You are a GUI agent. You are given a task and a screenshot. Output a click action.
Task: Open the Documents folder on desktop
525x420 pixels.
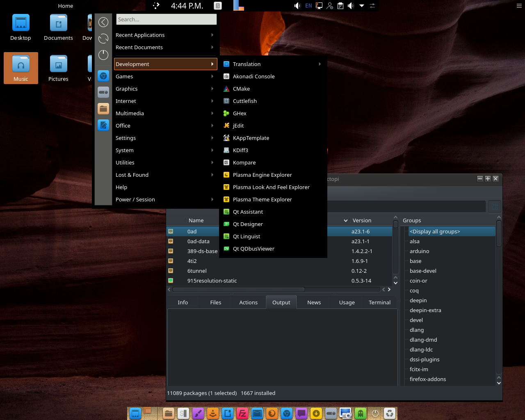coord(58,28)
